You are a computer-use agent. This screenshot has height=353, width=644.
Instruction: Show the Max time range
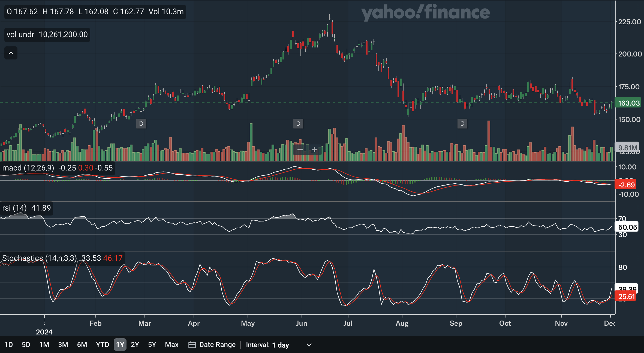(x=171, y=345)
